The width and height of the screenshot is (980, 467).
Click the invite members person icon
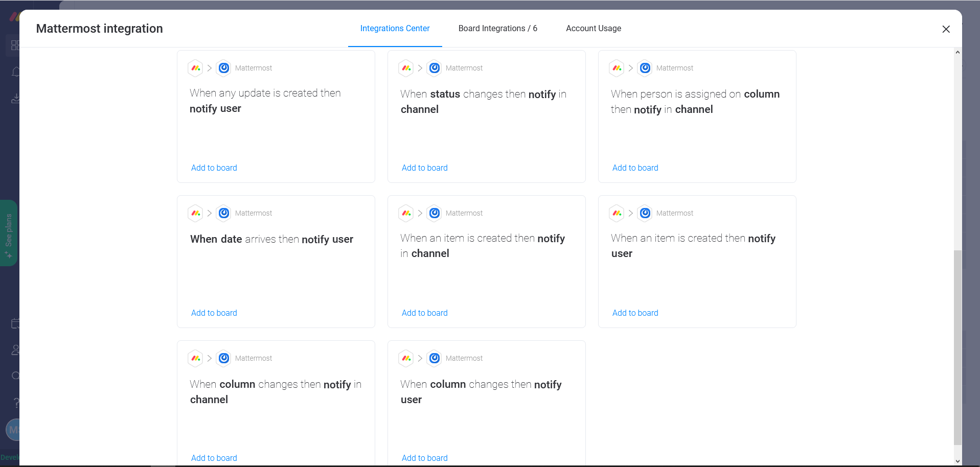click(15, 350)
